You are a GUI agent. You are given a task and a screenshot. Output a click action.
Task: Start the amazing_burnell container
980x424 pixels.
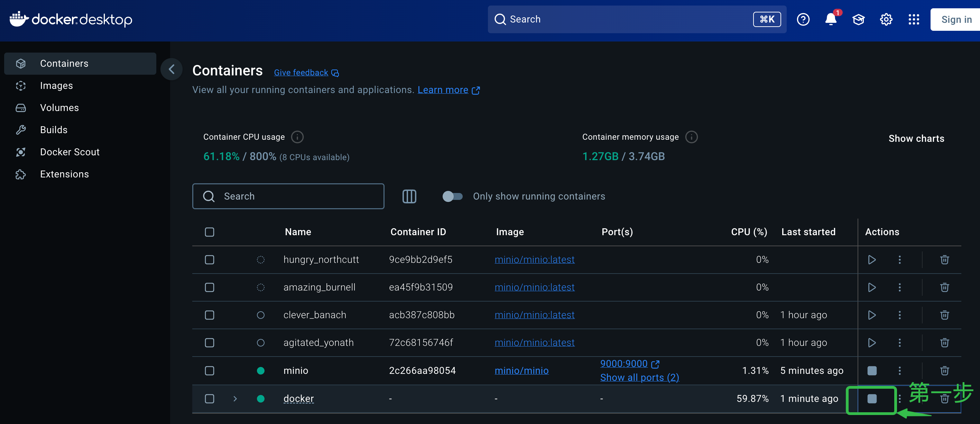[871, 287]
